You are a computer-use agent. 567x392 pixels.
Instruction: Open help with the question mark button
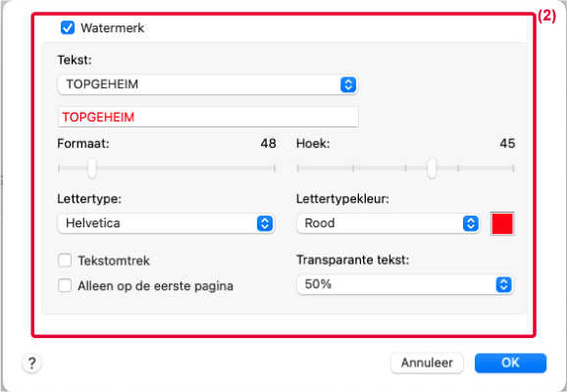(x=31, y=363)
